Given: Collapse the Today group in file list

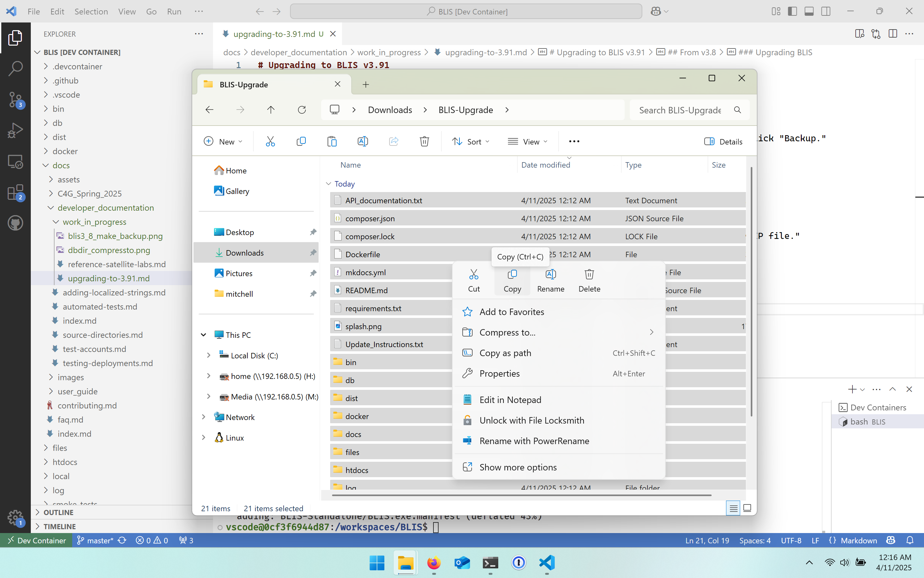Looking at the screenshot, I should click(x=328, y=184).
